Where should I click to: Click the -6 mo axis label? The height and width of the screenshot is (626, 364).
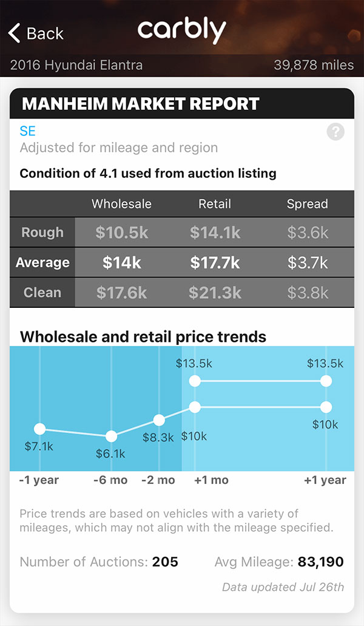coord(109,480)
